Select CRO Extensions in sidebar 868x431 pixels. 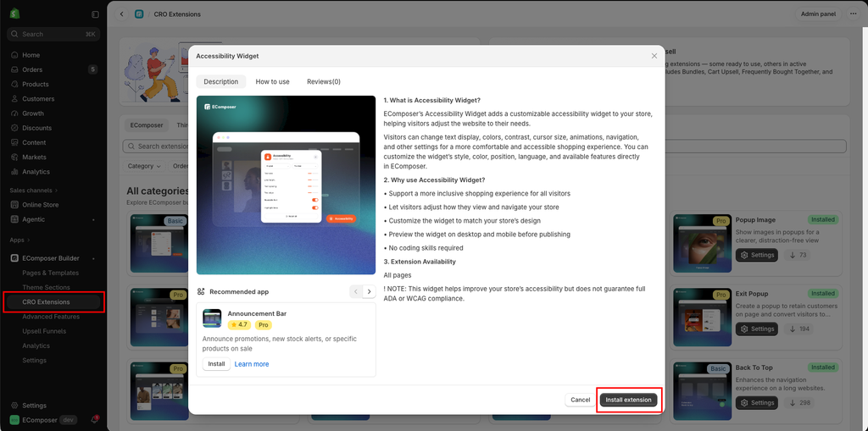click(x=53, y=302)
